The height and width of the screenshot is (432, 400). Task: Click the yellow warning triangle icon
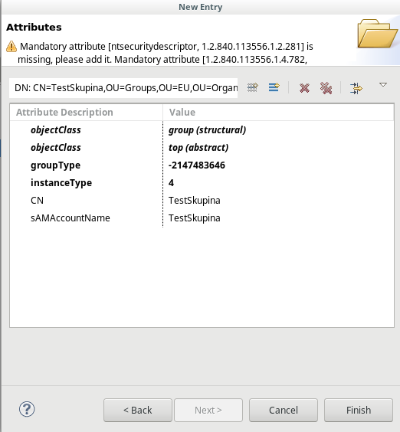pyautogui.click(x=11, y=46)
